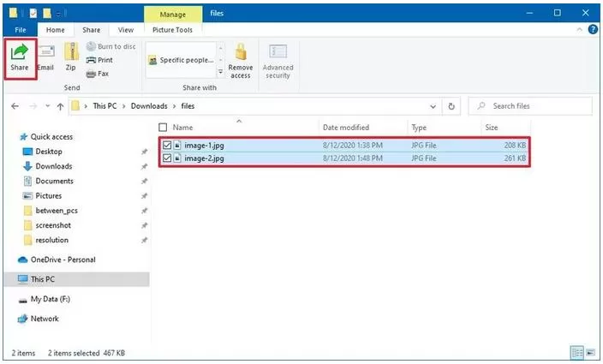Viewport: 603px width, 364px height.
Task: Open the File menu
Action: [20, 30]
